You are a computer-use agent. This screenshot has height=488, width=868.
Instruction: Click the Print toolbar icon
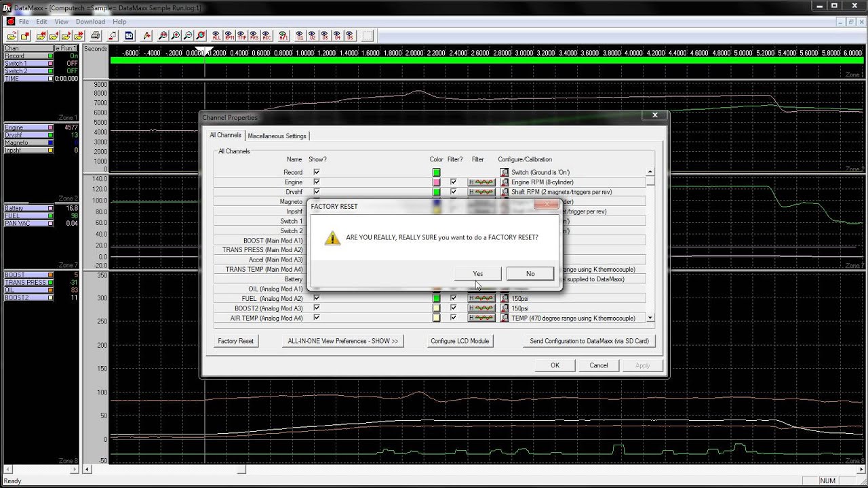[x=96, y=35]
